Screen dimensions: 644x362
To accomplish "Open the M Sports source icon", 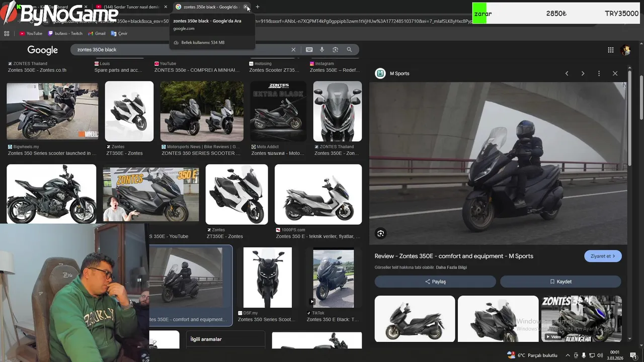I will point(380,73).
